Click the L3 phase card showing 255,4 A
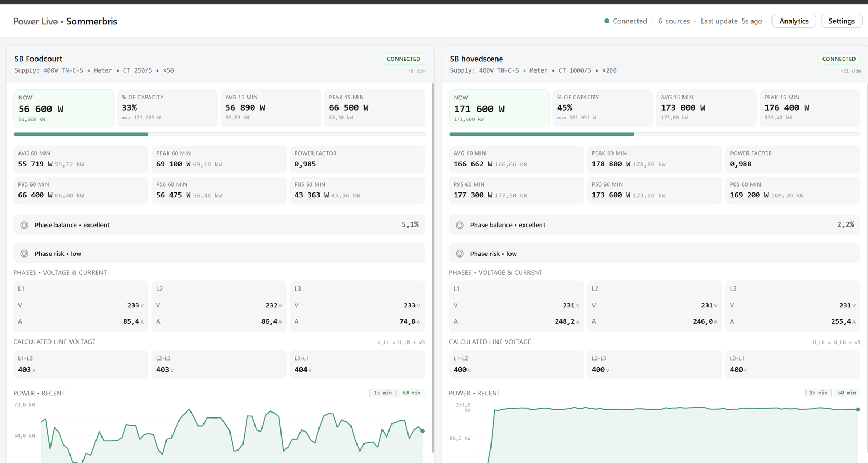Screen dimensions: 868x463 [793, 306]
